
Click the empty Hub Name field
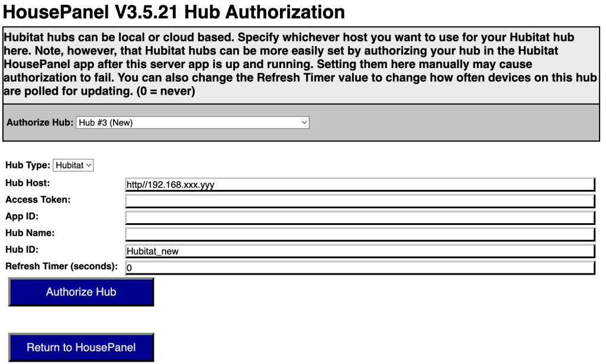point(359,234)
